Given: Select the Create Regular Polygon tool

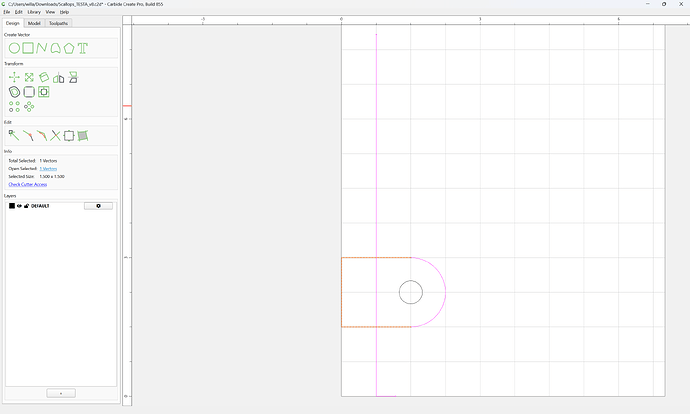Looking at the screenshot, I should (69, 48).
